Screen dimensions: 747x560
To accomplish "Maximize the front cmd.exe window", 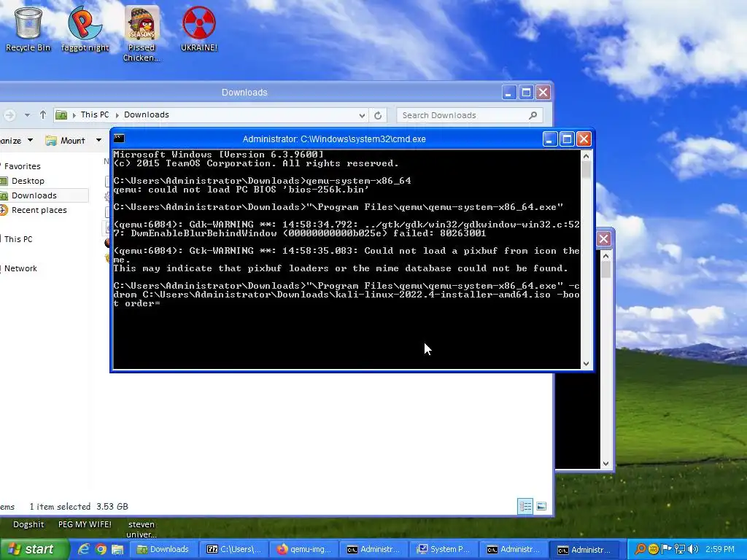I will pyautogui.click(x=567, y=139).
